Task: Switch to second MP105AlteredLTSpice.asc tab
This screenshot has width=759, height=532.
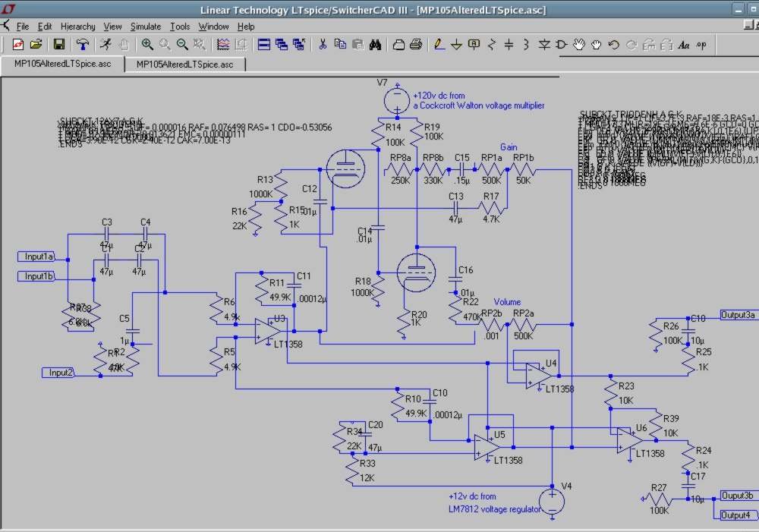Action: click(x=185, y=65)
